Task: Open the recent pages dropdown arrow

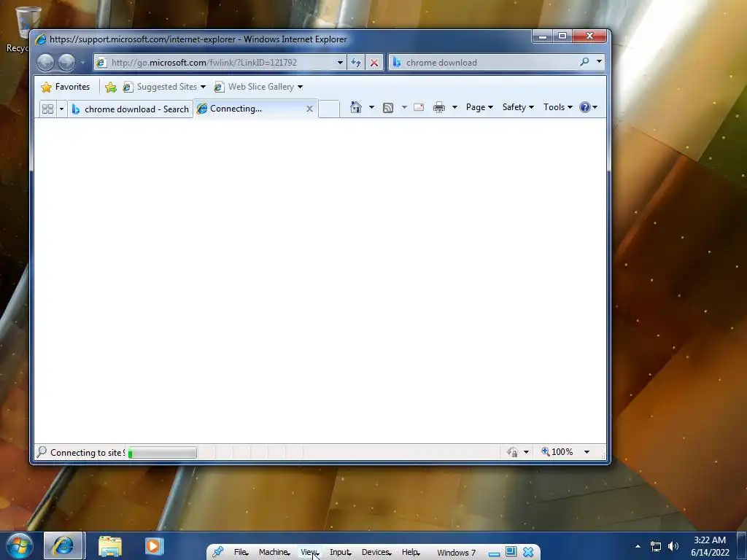Action: [82, 63]
